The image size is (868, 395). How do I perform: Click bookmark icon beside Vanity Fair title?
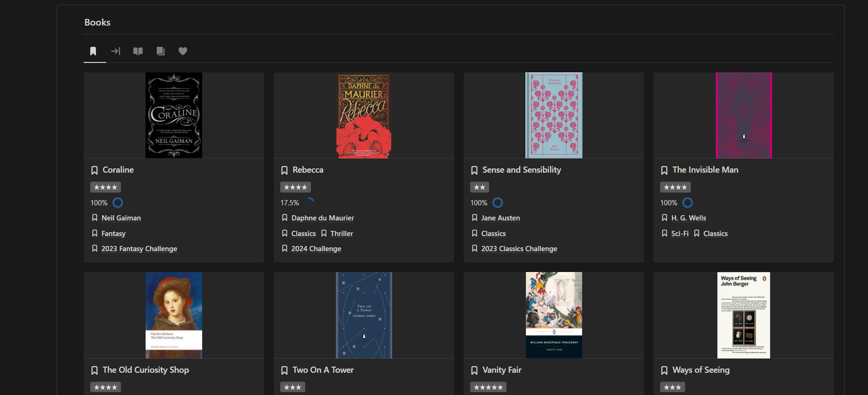(474, 370)
